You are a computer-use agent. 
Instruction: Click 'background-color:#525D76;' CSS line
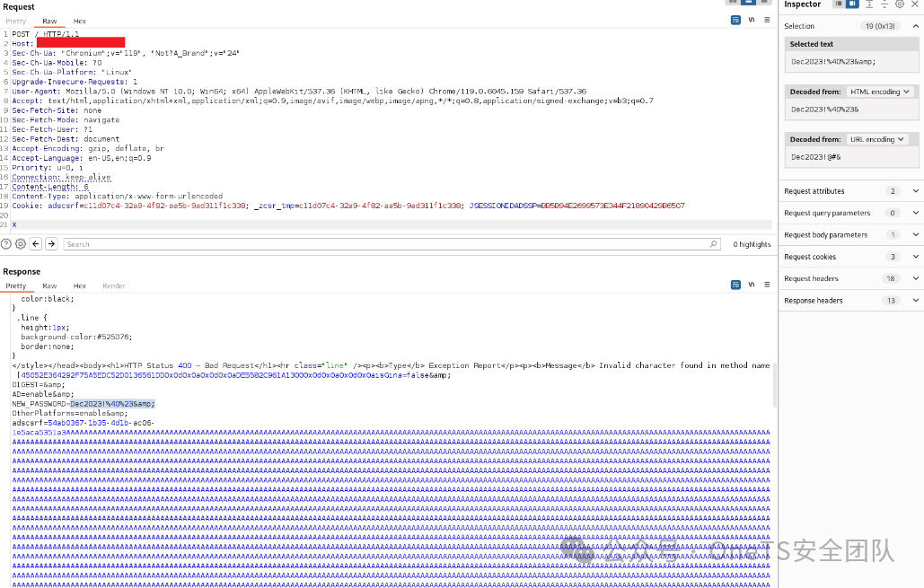coord(76,337)
